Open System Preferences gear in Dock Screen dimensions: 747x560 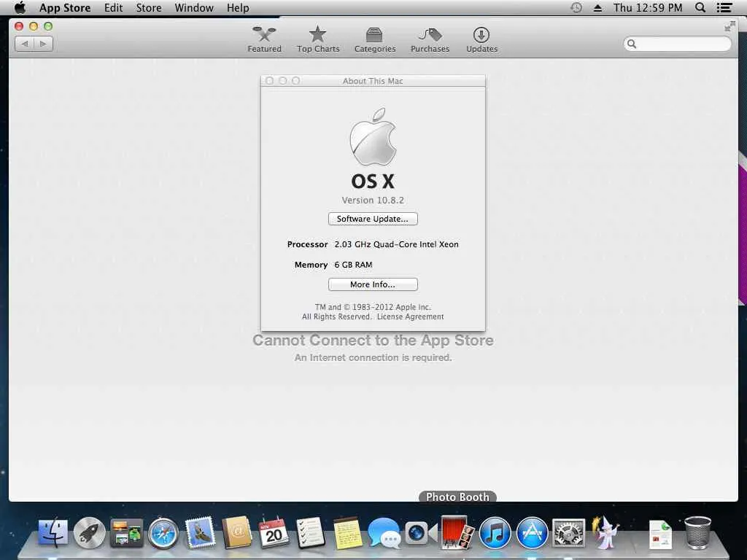568,533
